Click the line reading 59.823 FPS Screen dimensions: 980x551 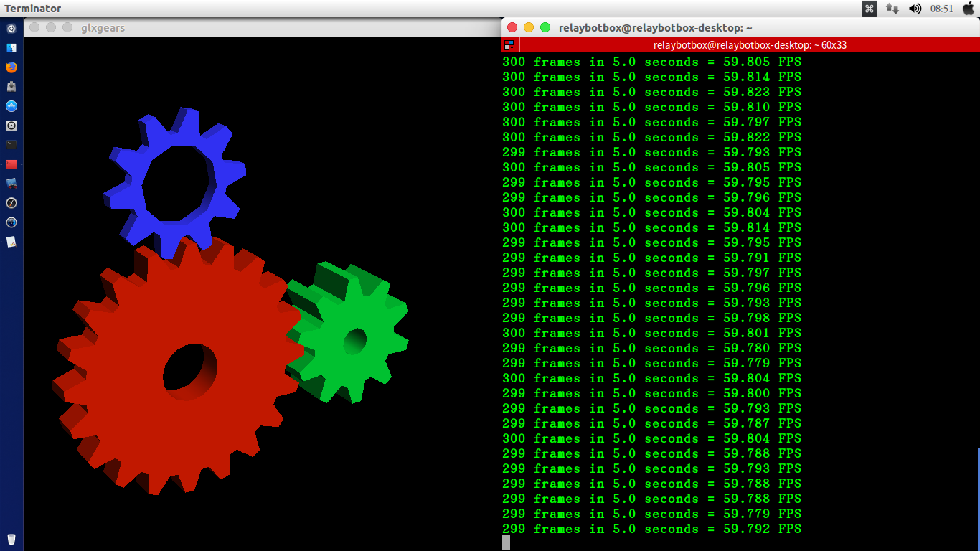point(651,92)
